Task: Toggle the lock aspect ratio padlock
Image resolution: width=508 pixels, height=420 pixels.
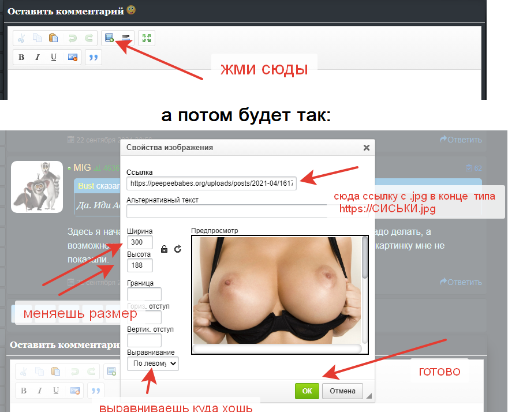Action: 165,249
